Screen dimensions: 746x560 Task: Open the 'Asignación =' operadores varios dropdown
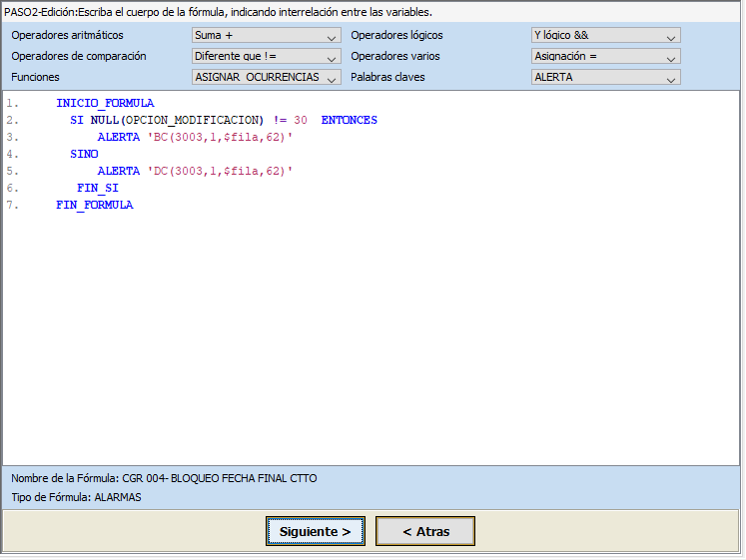pos(605,57)
